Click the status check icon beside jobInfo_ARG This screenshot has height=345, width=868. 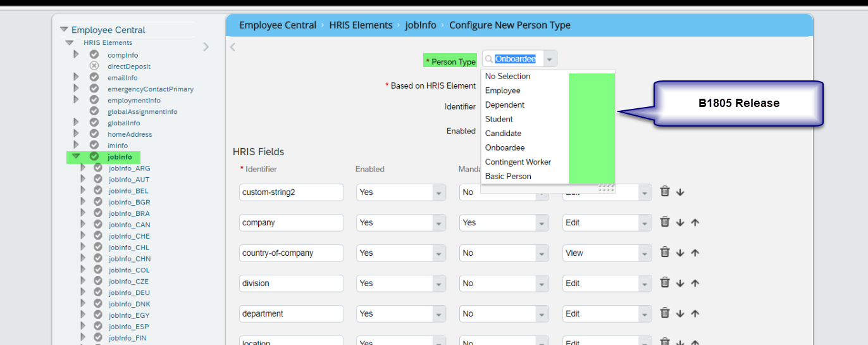[x=97, y=168]
